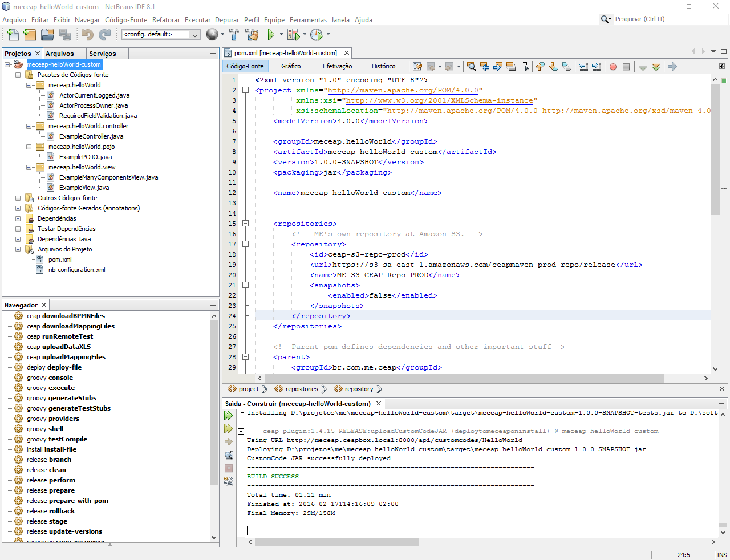This screenshot has height=560, width=730.
Task: Expand the Outros Códigos-fonte node
Action: (x=18, y=198)
